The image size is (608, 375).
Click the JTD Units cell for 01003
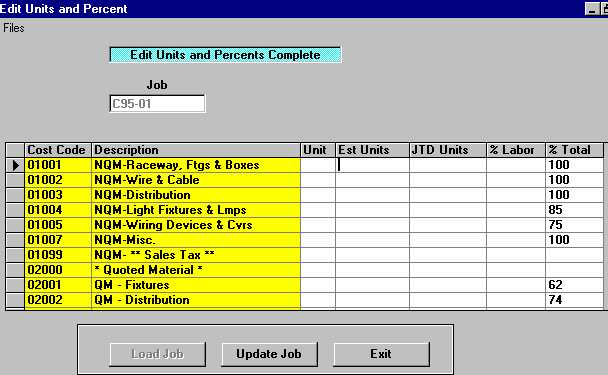coord(448,195)
